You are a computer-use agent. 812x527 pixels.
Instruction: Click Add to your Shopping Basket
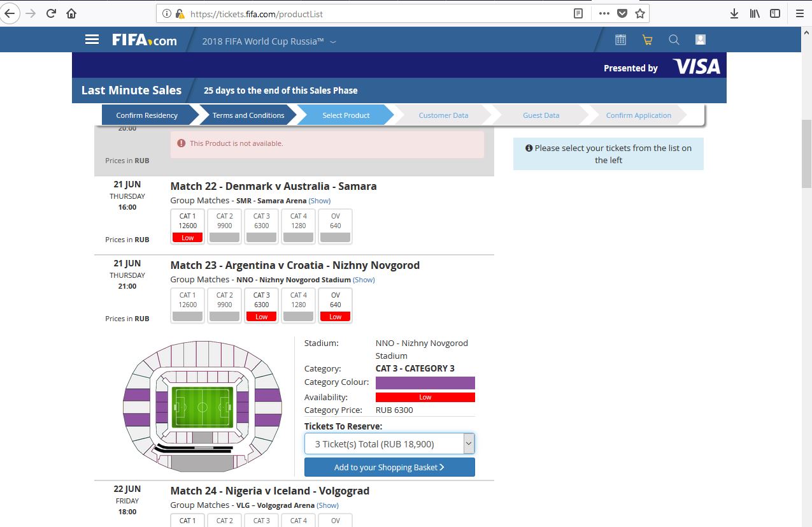[389, 467]
